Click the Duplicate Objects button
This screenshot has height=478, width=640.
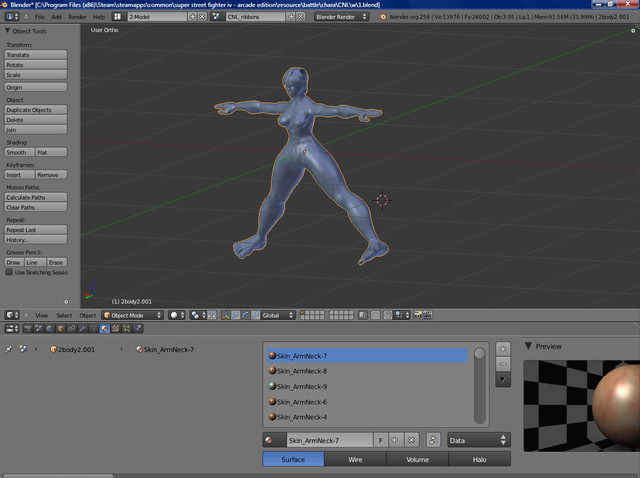click(36, 110)
